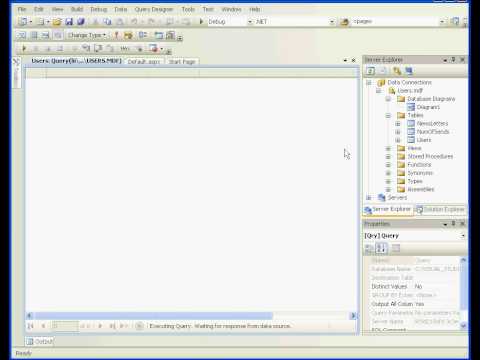Image resolution: width=480 pixels, height=360 pixels.
Task: Click the Find in Files icon
Action: [x=345, y=22]
